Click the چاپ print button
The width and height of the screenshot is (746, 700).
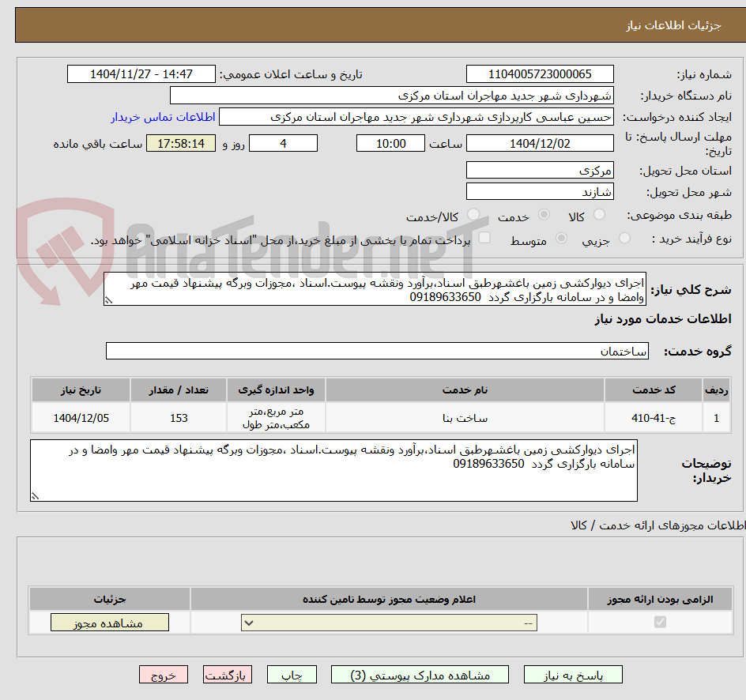(x=292, y=675)
